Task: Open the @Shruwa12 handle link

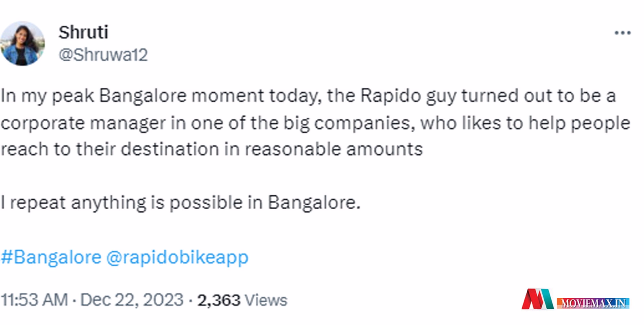Action: point(103,55)
